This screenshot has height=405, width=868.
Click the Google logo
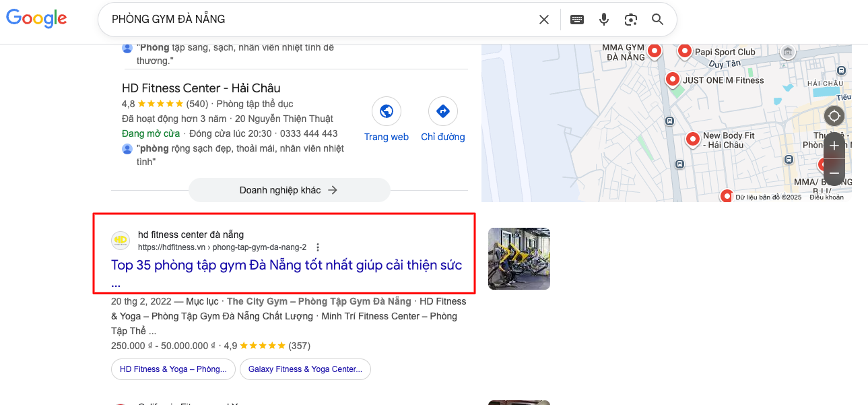36,19
